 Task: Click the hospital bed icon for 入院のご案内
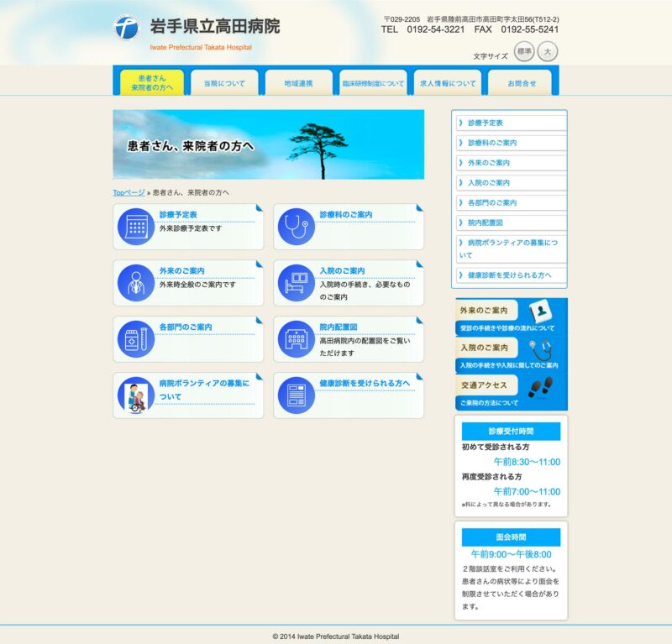tap(296, 283)
